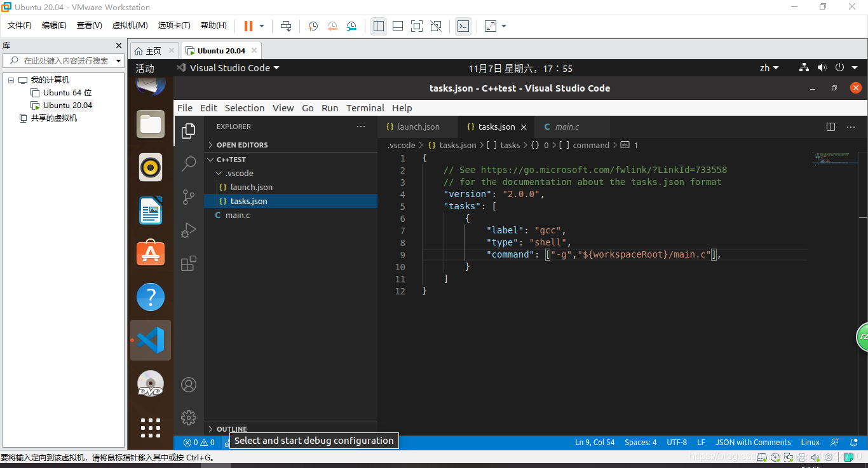Open the Extensions view
This screenshot has height=468, width=868.
189,263
